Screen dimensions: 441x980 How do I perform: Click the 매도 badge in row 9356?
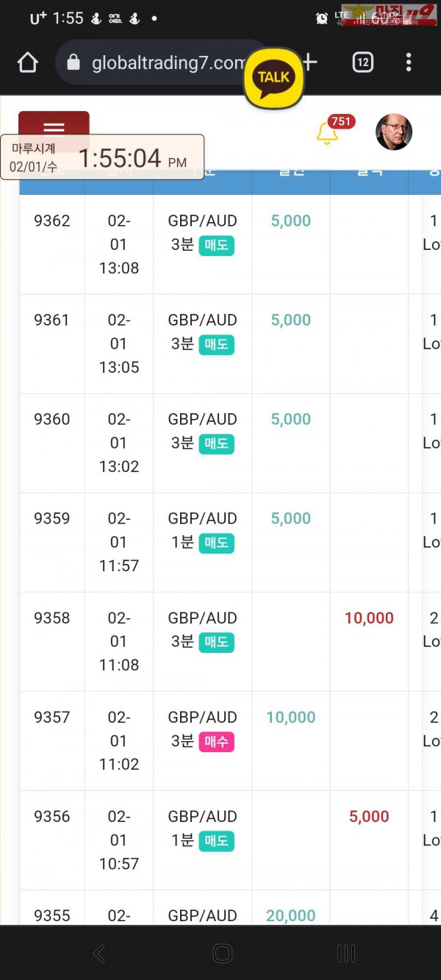[216, 840]
